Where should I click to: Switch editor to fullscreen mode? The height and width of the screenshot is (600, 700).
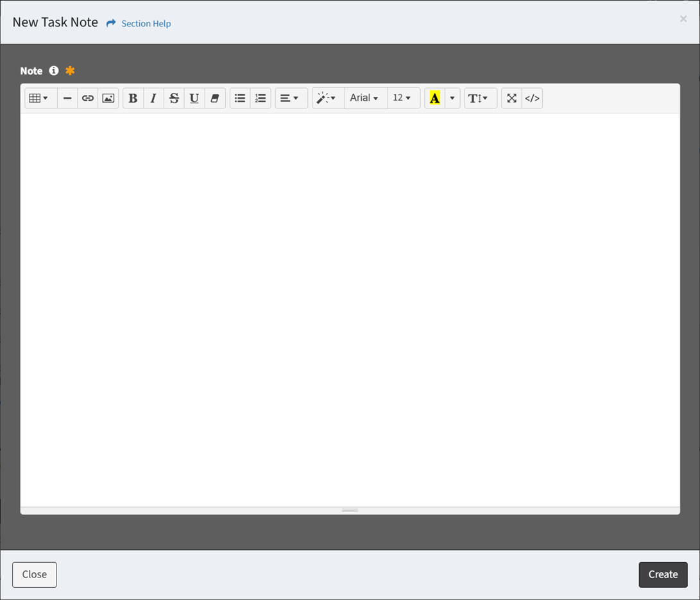pyautogui.click(x=511, y=98)
